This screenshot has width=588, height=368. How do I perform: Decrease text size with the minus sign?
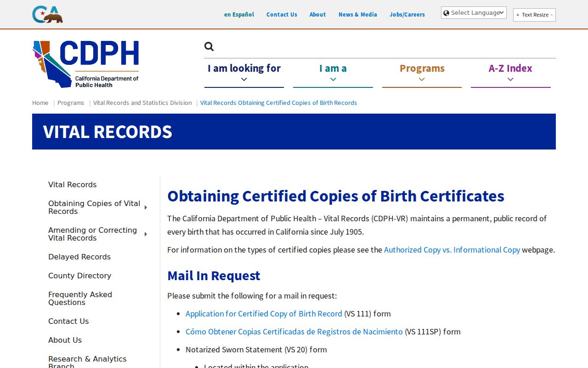(x=552, y=15)
